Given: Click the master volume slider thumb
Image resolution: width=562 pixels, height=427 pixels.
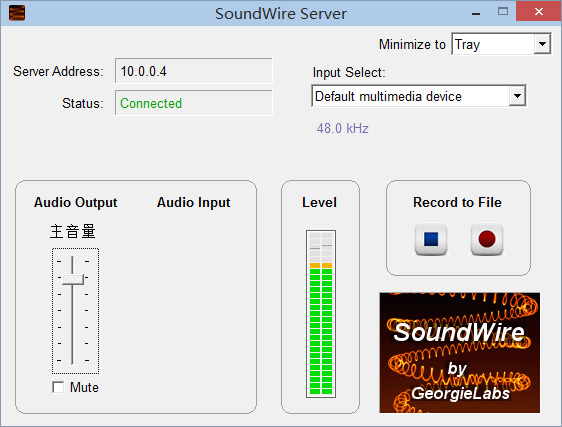Looking at the screenshot, I should click(x=73, y=279).
